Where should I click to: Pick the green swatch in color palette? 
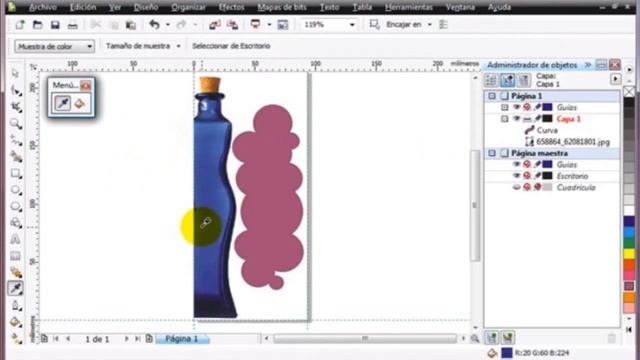[x=629, y=243]
